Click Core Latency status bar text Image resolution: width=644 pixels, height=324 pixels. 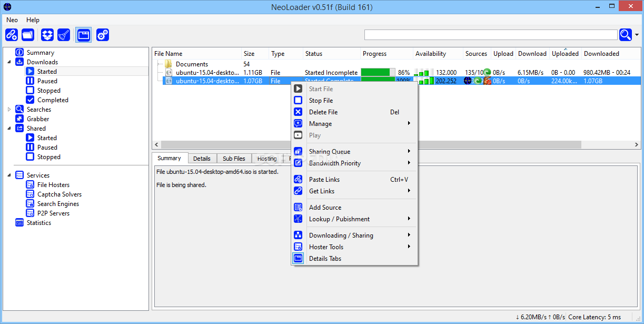[x=595, y=317]
